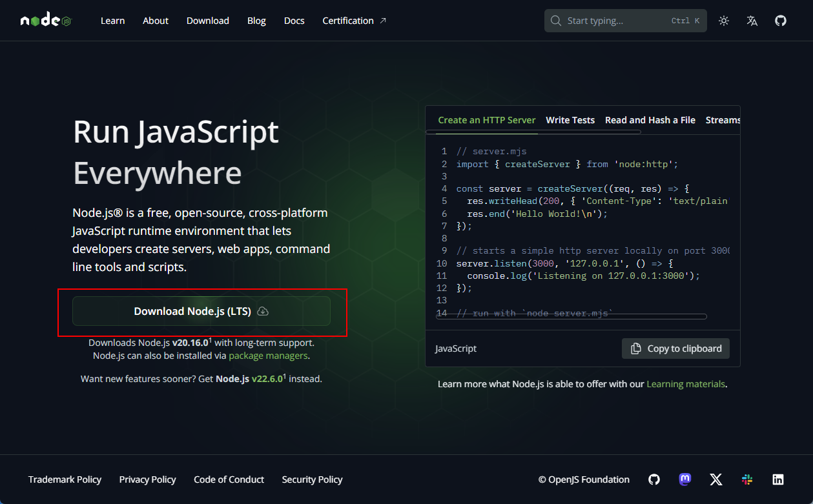The height and width of the screenshot is (504, 813).
Task: Click the code block horizontal scrollbar
Action: click(x=571, y=317)
